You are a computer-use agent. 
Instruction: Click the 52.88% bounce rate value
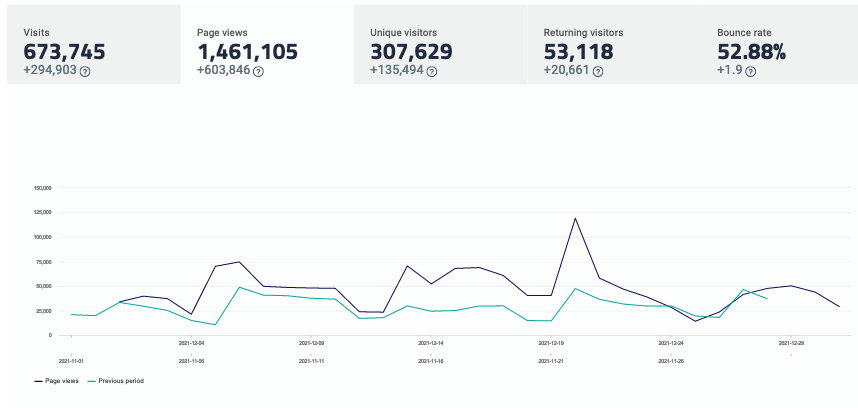[x=751, y=52]
